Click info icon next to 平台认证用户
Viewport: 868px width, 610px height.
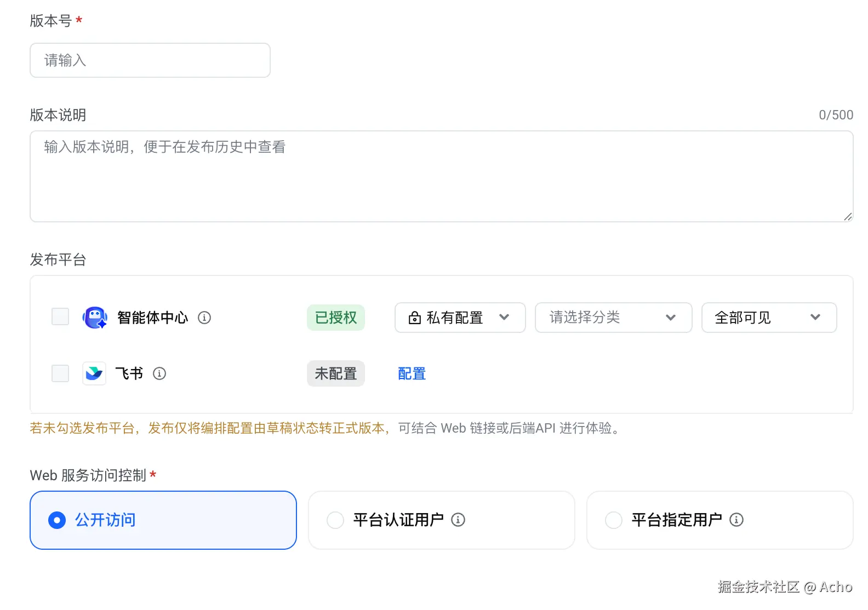click(x=458, y=520)
